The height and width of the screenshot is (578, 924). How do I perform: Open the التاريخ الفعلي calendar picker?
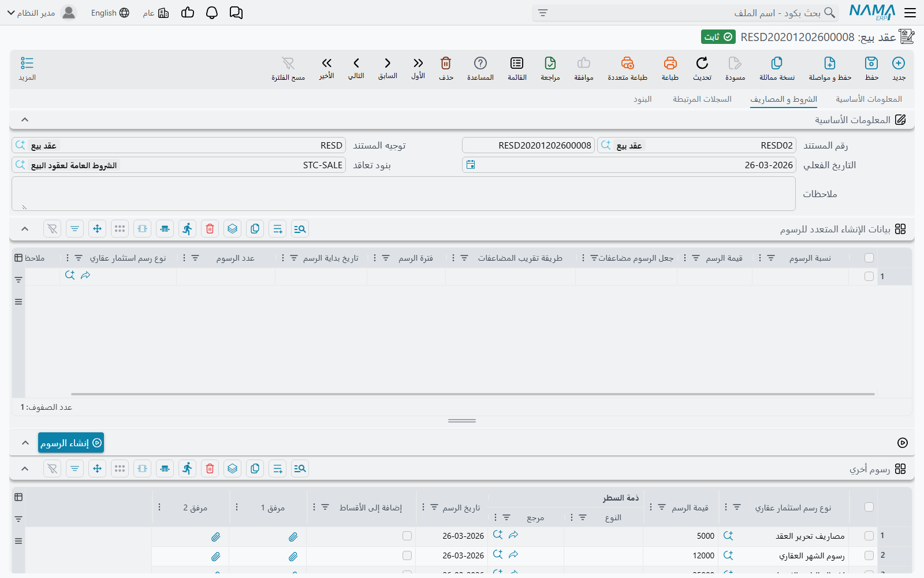471,165
